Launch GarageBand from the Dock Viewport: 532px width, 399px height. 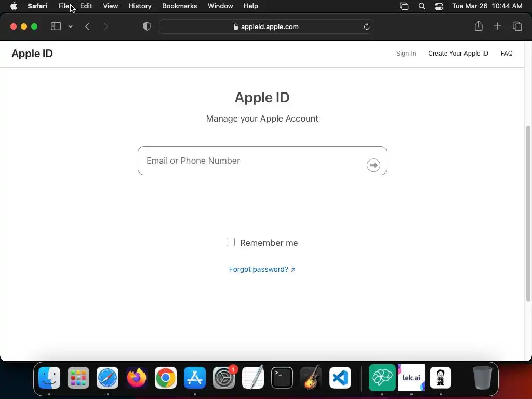pos(311,378)
